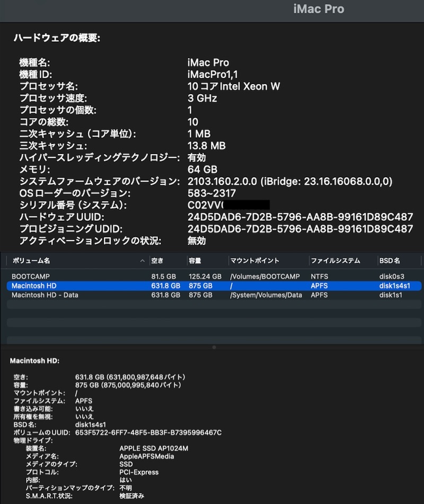Screen dimensions: 424x504
Task: Click the model ID value iMacPro1,1
Action: pyautogui.click(x=213, y=75)
